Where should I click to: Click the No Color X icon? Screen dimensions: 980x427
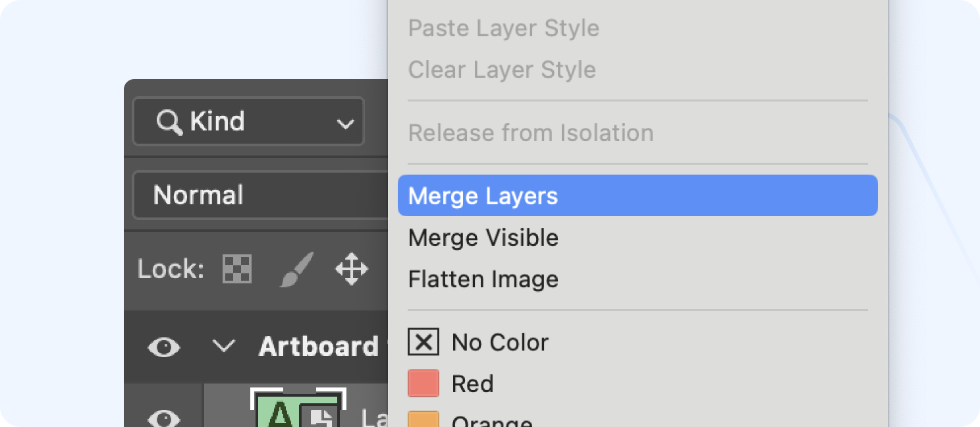click(423, 342)
